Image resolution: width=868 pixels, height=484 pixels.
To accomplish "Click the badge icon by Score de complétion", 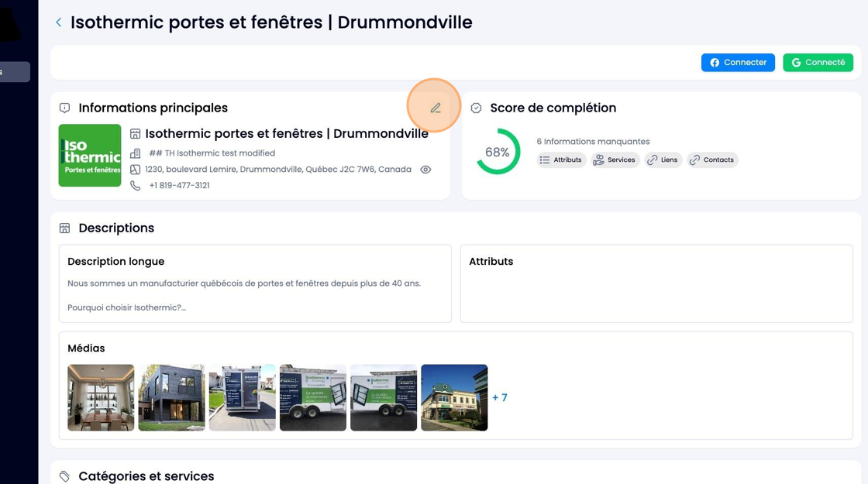I will click(476, 108).
